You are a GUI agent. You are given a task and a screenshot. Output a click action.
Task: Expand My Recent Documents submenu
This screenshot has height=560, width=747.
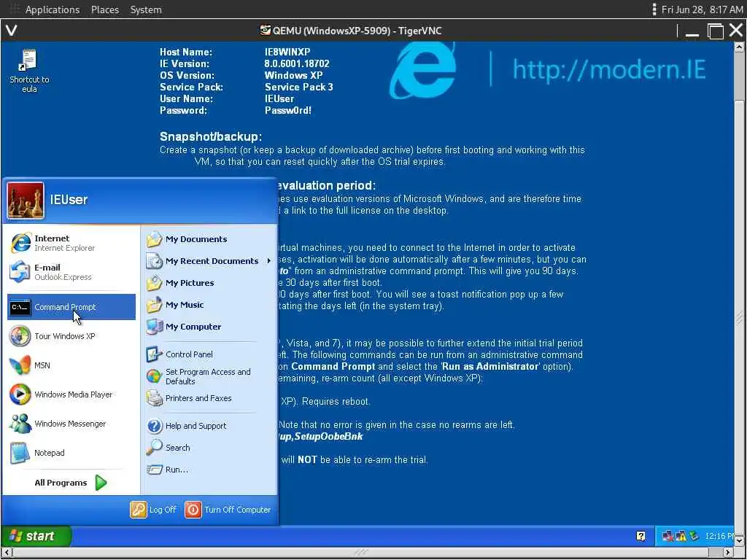click(209, 261)
